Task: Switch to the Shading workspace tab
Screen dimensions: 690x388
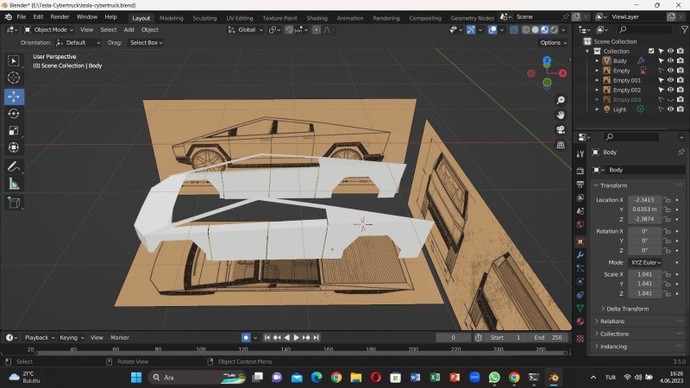Action: [x=317, y=18]
